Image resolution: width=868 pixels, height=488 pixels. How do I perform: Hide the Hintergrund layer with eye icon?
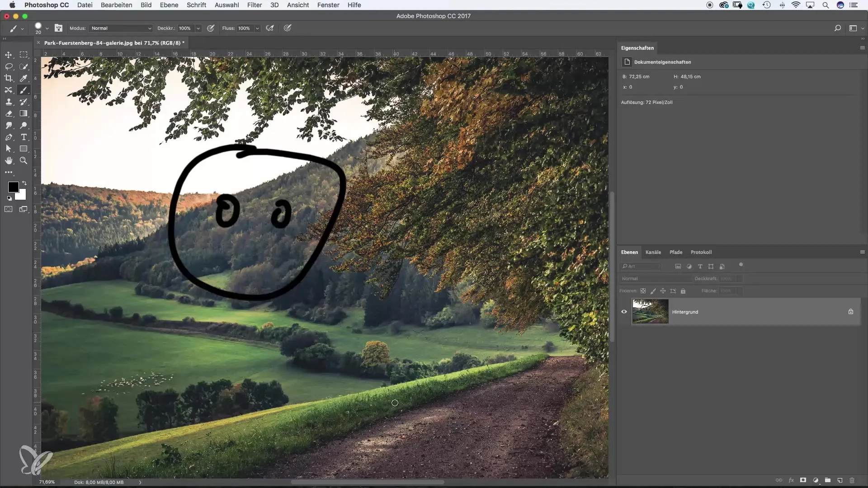(x=624, y=312)
